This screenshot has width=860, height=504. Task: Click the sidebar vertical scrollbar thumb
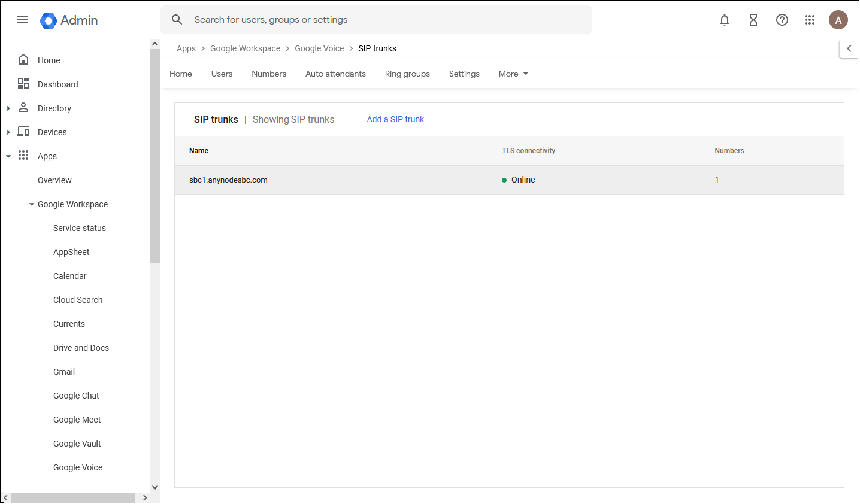pos(155,157)
